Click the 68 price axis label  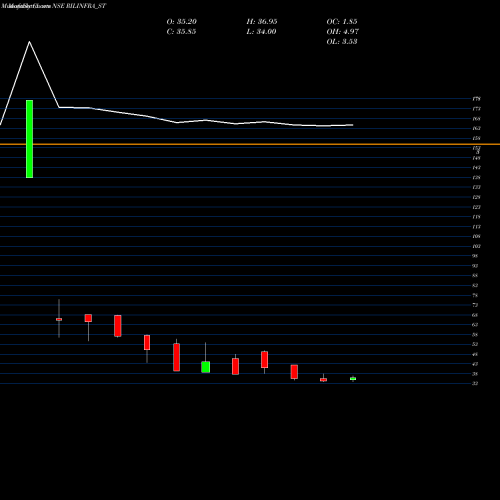tap(475, 315)
